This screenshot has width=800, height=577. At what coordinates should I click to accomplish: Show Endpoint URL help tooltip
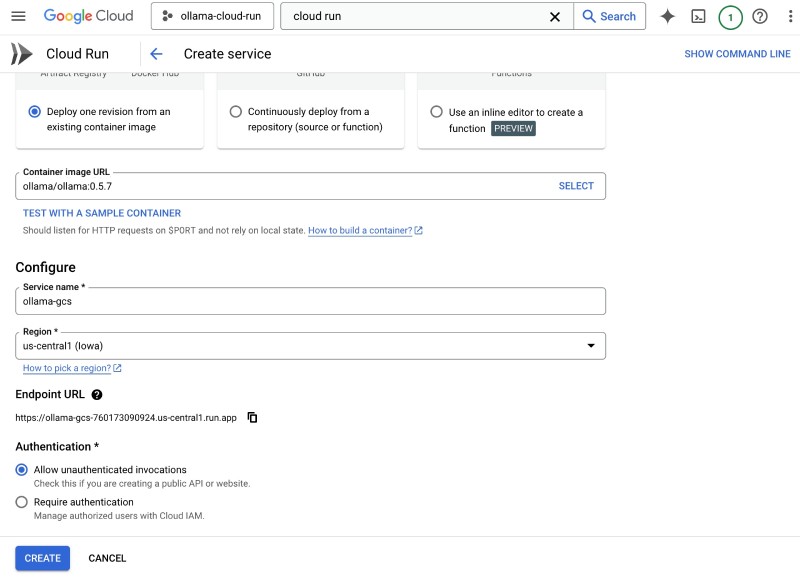(x=97, y=395)
